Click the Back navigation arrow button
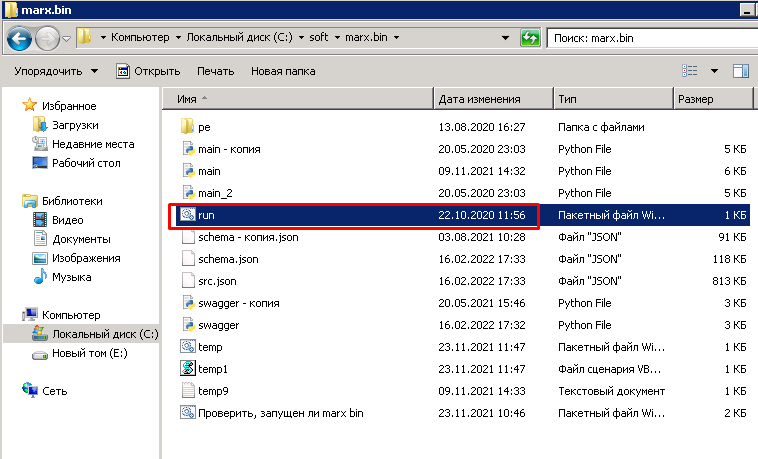Screen dimensions: 758x459 (x=19, y=38)
